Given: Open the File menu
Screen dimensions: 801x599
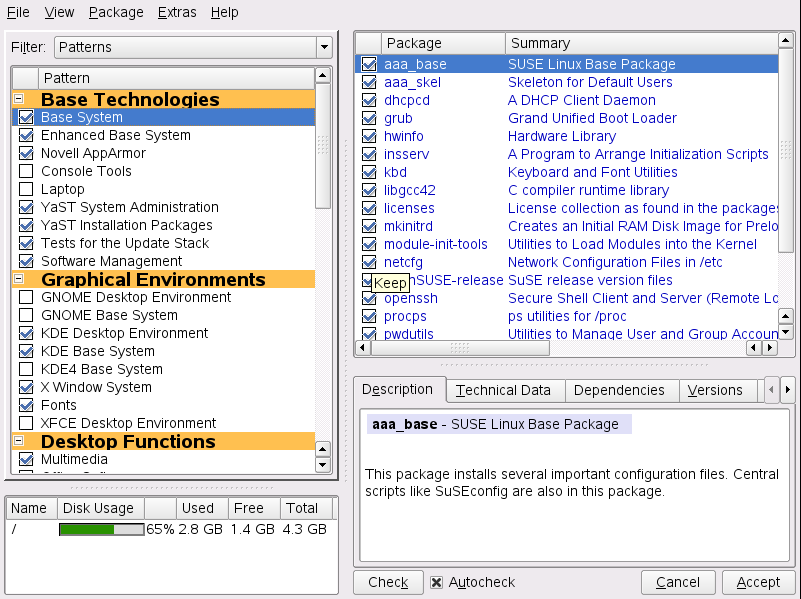Looking at the screenshot, I should pyautogui.click(x=18, y=12).
